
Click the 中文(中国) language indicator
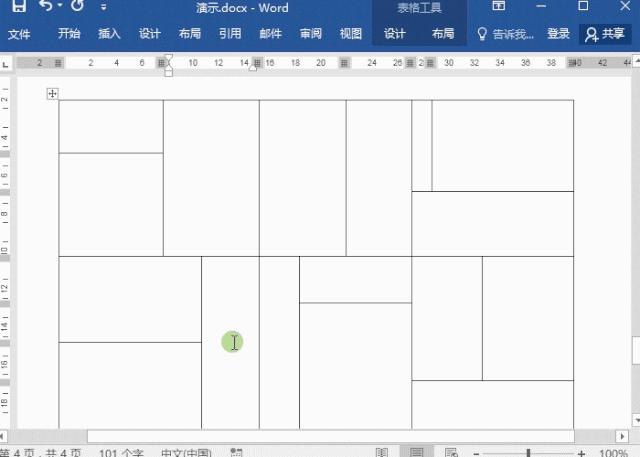186,453
